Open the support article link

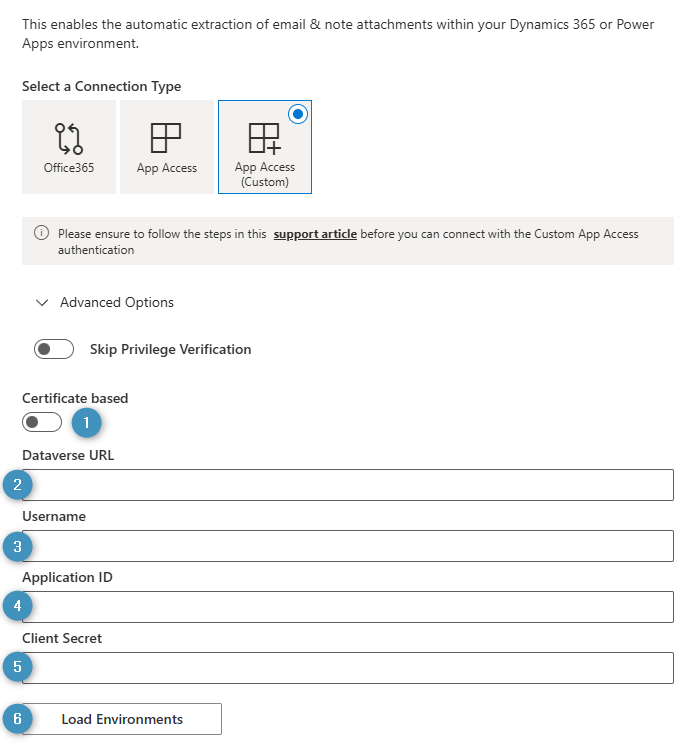[x=315, y=234]
